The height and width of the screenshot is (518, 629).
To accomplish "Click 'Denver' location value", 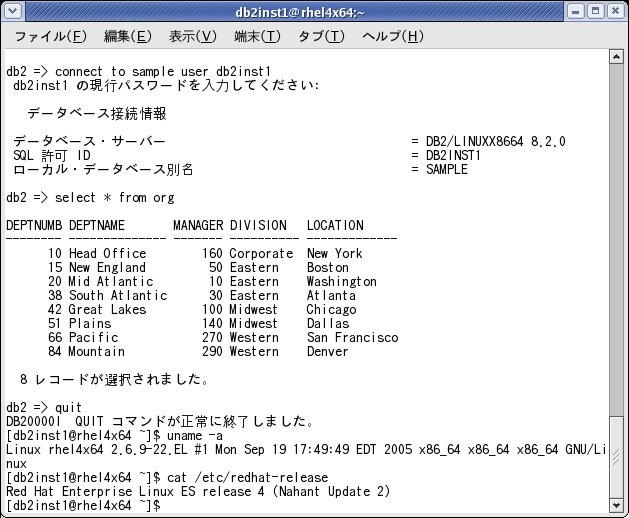I will coord(328,351).
